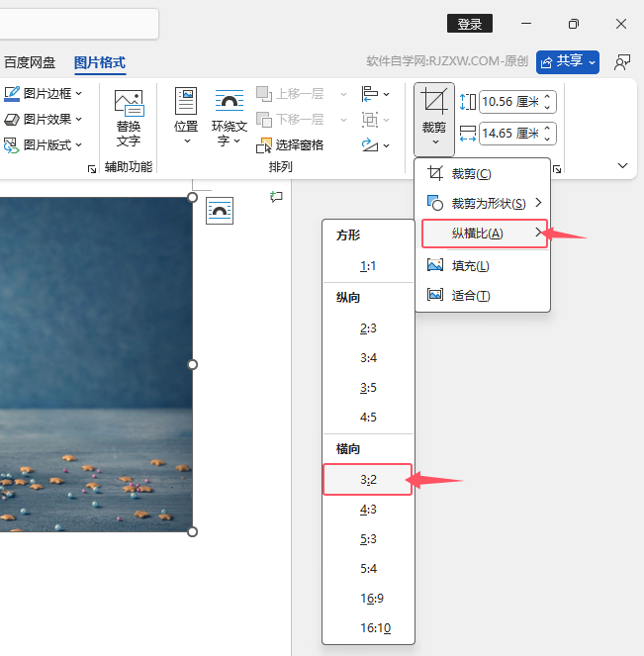Image resolution: width=644 pixels, height=656 pixels.
Task: Increase the picture width with up stepper
Action: [x=547, y=129]
